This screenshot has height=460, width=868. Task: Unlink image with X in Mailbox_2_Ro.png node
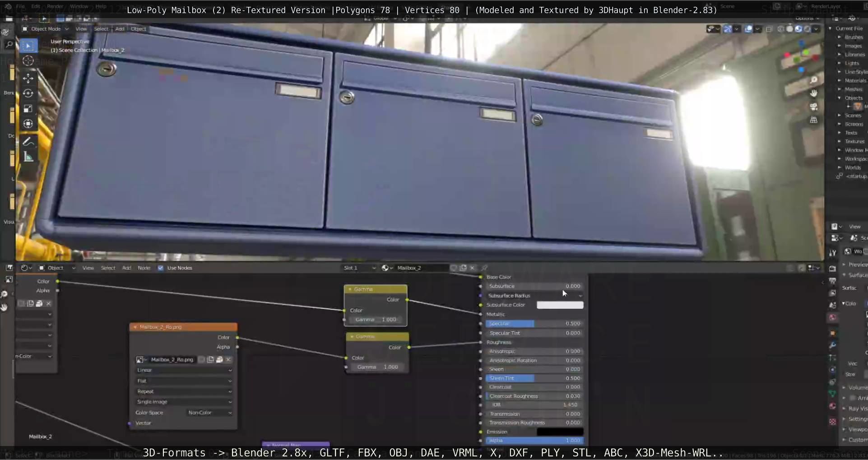[x=228, y=359]
